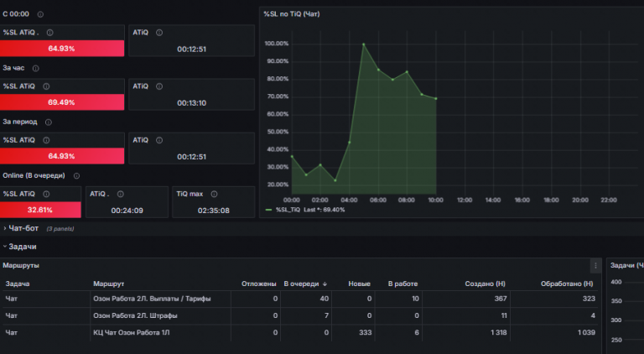
Task: Click the 1 318 value in Создано column
Action: coord(499,333)
